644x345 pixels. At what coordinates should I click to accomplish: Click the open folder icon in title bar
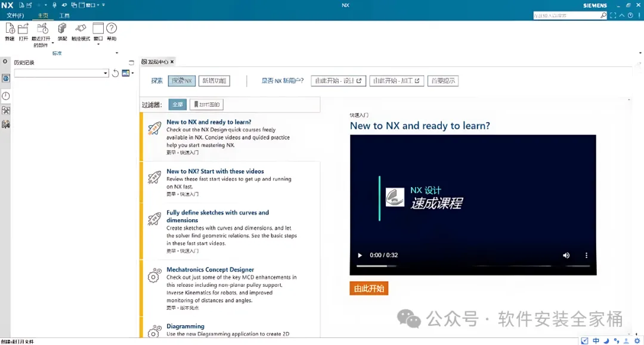coord(29,5)
